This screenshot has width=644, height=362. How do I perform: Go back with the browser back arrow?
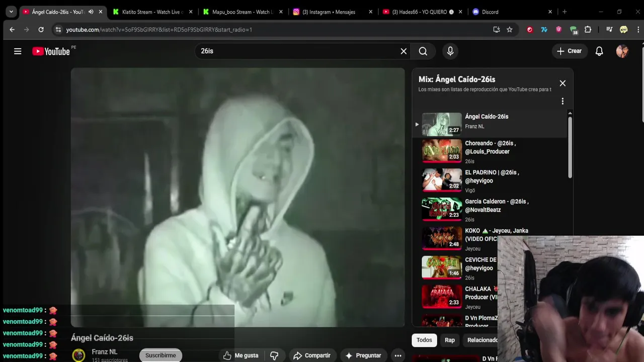[12, 30]
